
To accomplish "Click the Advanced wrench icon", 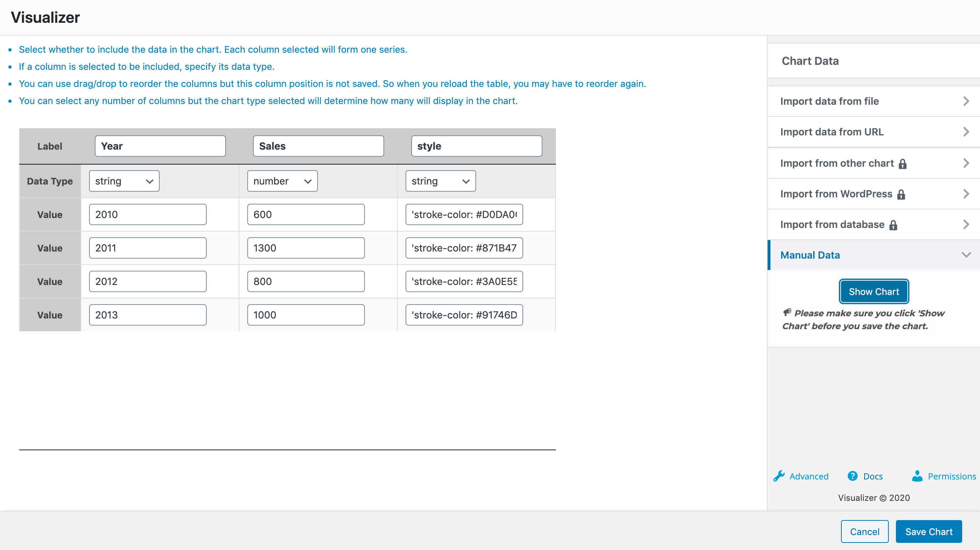I will (779, 476).
